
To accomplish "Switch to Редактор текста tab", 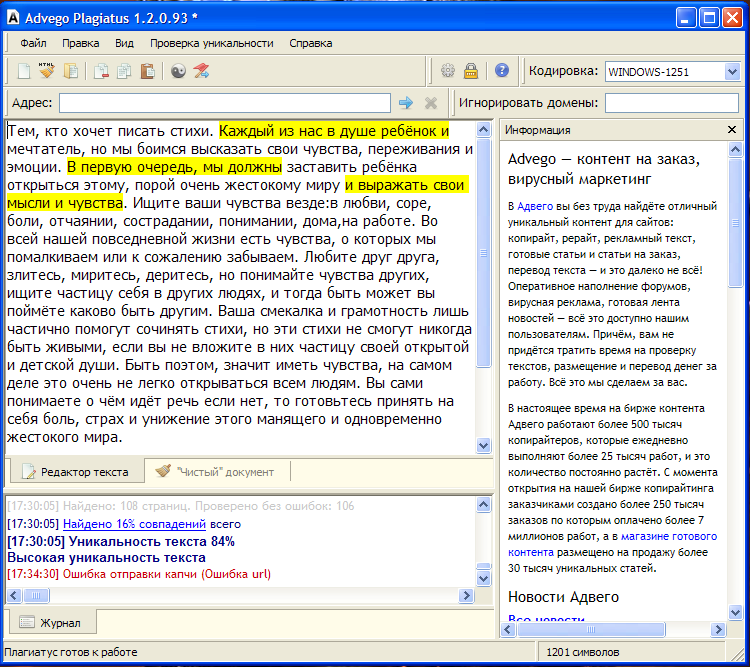I will pyautogui.click(x=77, y=472).
